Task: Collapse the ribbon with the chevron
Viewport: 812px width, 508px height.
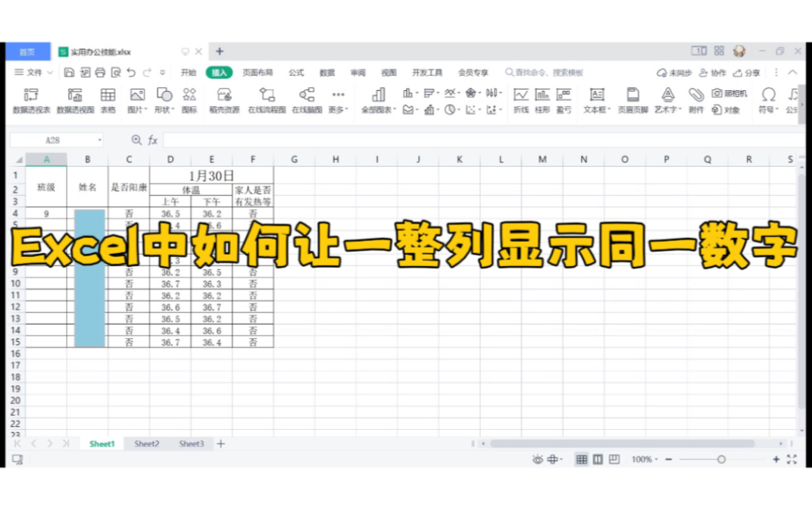Action: tap(792, 73)
